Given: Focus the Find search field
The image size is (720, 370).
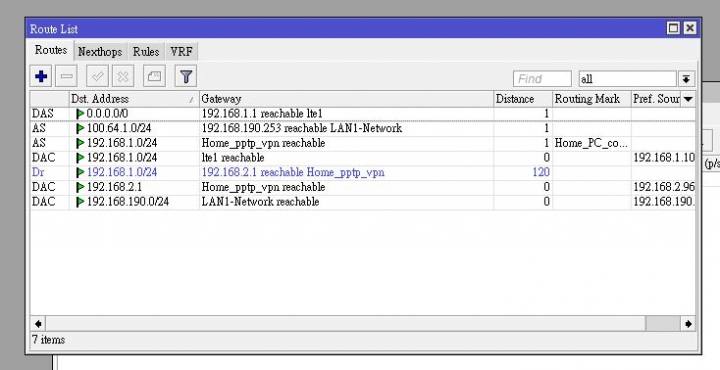Looking at the screenshot, I should click(x=542, y=79).
